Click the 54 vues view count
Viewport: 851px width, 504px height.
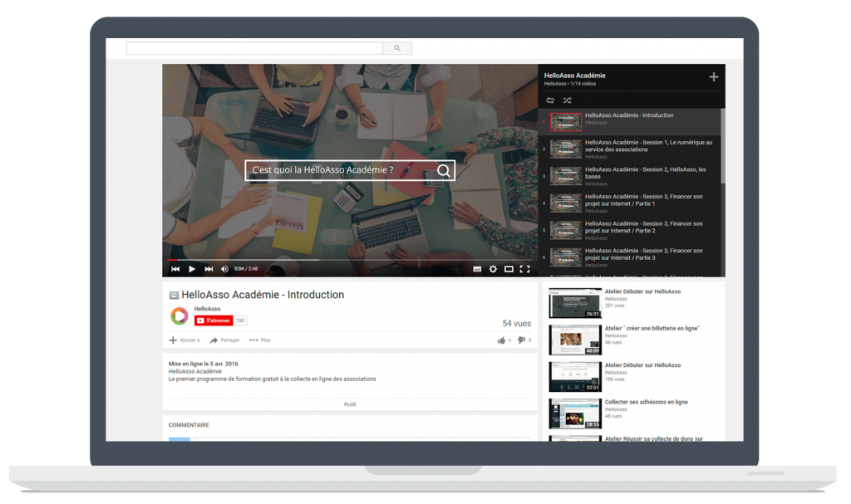click(x=517, y=323)
